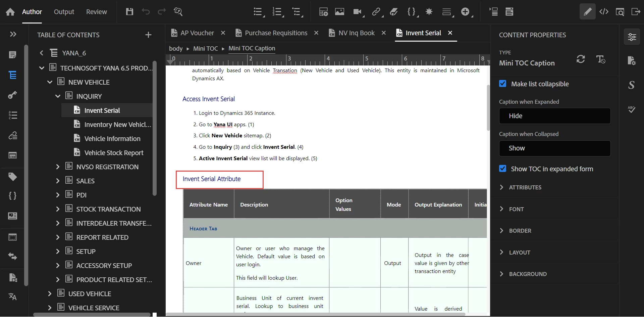Click the TOC panel vertical scrollbar
This screenshot has width=644, height=317.
point(155,128)
